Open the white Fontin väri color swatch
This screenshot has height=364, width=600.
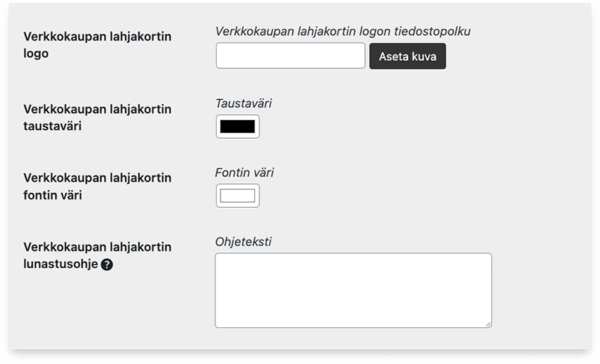pyautogui.click(x=238, y=196)
